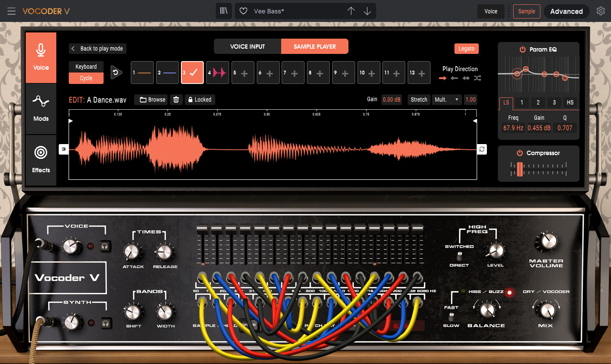
Task: Open the preset library browser icon
Action: [224, 11]
